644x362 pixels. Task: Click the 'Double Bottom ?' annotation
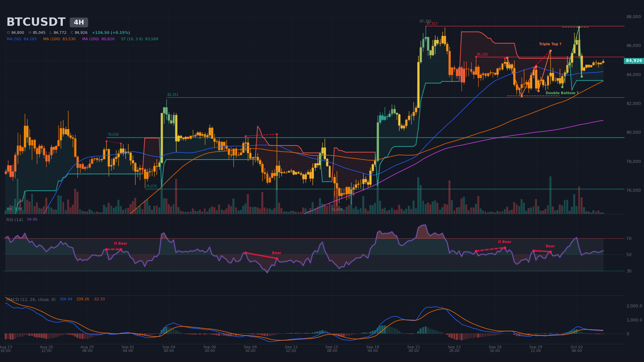point(562,93)
